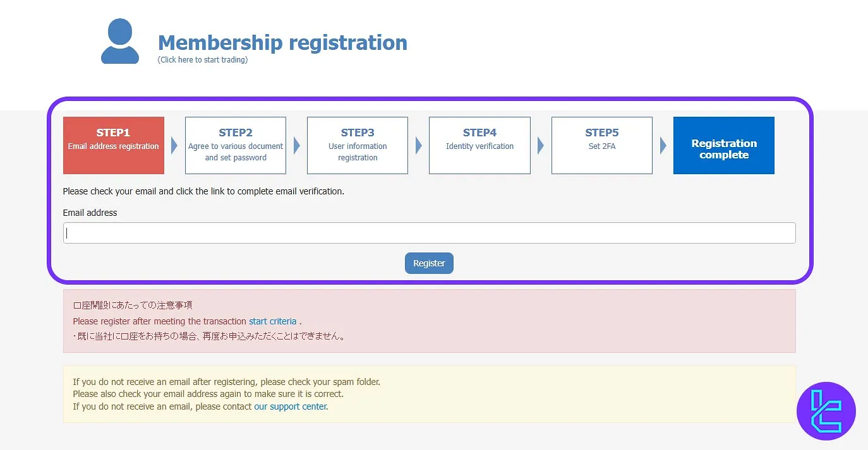Click the Registration complete step box
The width and height of the screenshot is (868, 450).
point(724,145)
